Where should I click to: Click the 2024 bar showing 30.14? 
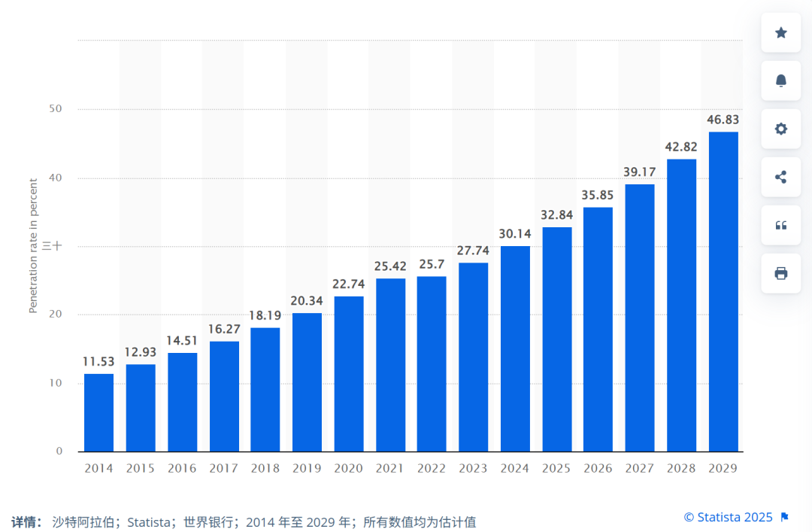coord(515,349)
